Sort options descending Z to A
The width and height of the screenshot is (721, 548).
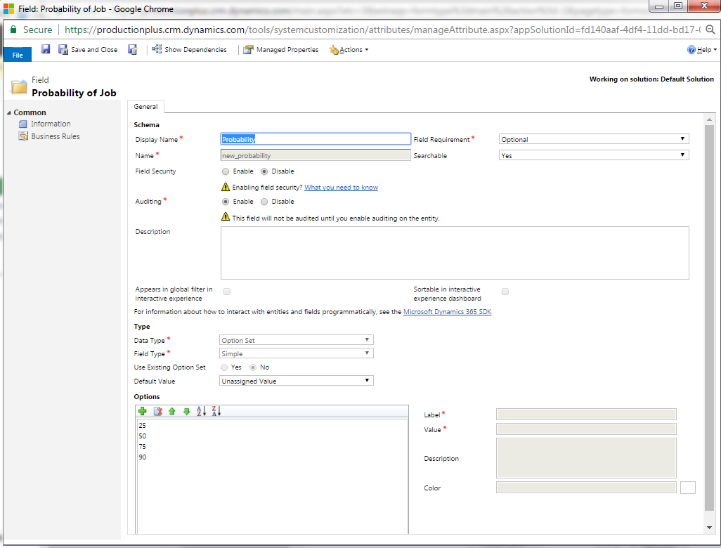216,411
